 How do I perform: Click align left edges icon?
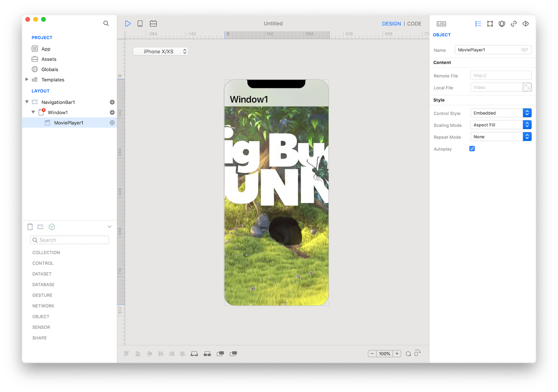(161, 354)
